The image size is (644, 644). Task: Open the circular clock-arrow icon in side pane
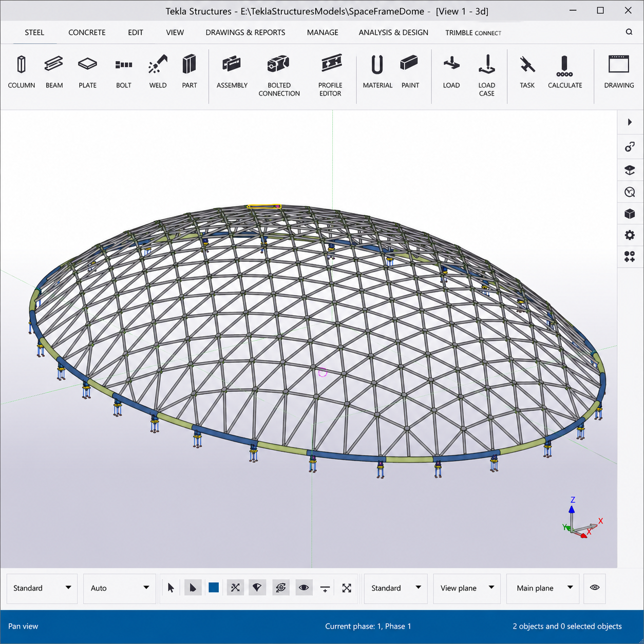point(630,192)
